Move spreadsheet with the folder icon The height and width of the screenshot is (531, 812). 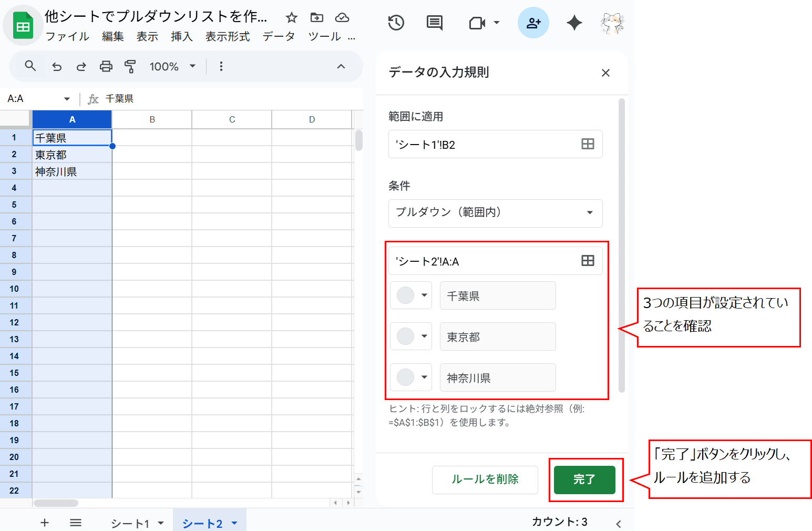coord(316,17)
